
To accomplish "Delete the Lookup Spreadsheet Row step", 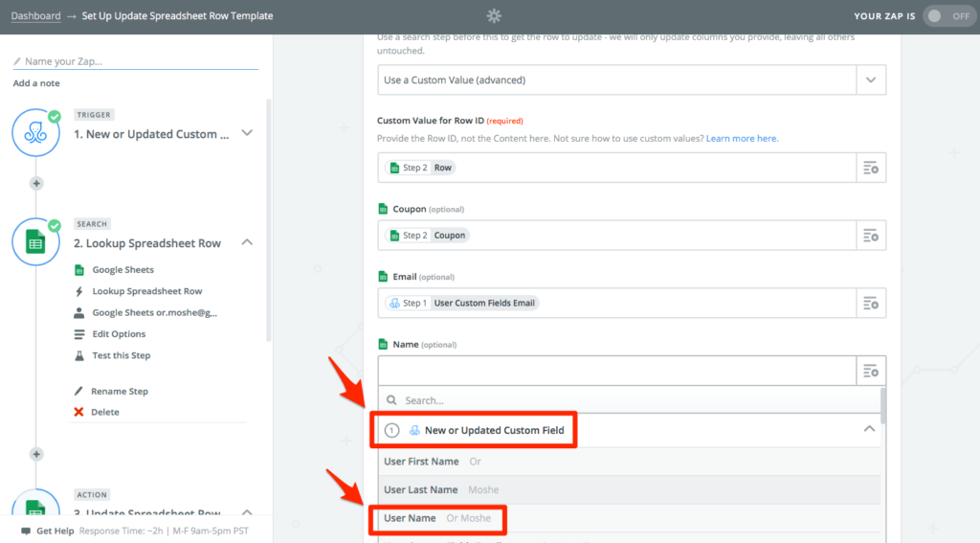I will (x=104, y=412).
